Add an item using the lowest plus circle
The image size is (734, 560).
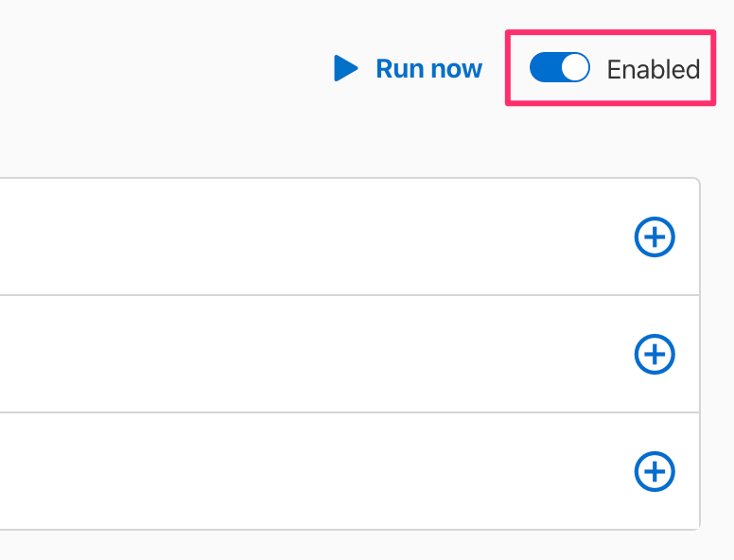[655, 471]
